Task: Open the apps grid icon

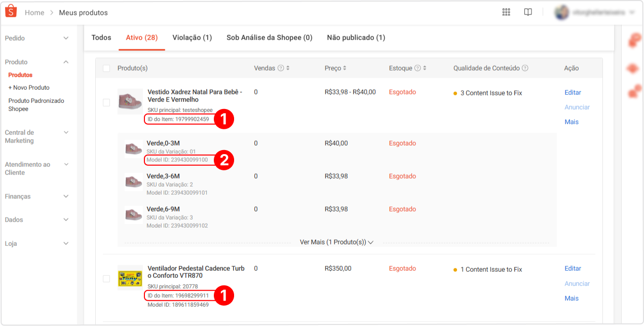Action: pyautogui.click(x=506, y=12)
